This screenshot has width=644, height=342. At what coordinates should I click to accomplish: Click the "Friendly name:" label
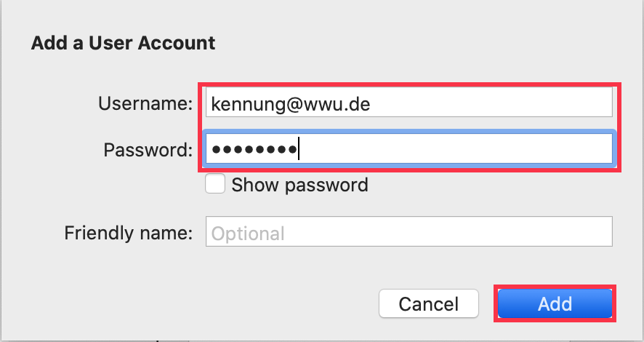coord(128,234)
